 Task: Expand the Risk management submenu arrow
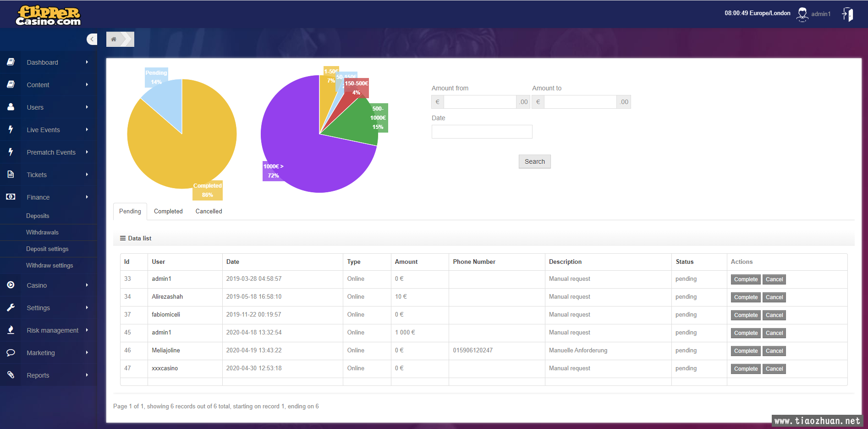point(87,330)
